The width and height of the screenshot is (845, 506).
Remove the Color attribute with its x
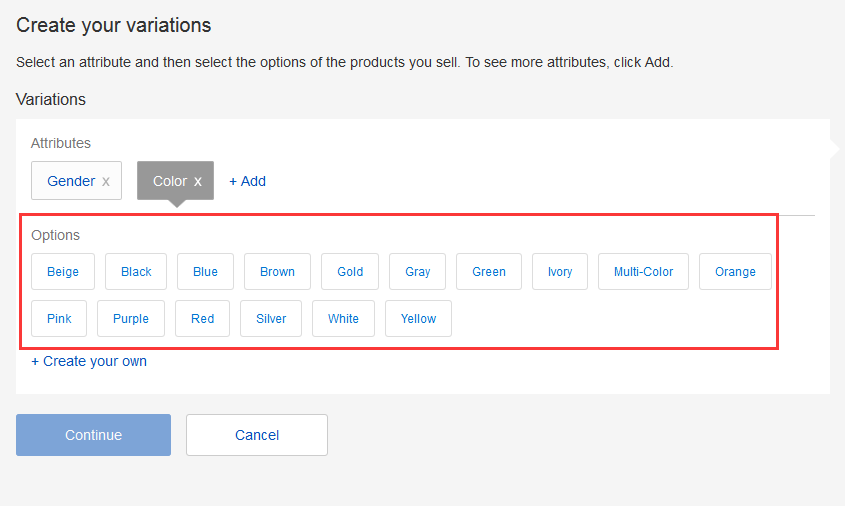point(198,181)
